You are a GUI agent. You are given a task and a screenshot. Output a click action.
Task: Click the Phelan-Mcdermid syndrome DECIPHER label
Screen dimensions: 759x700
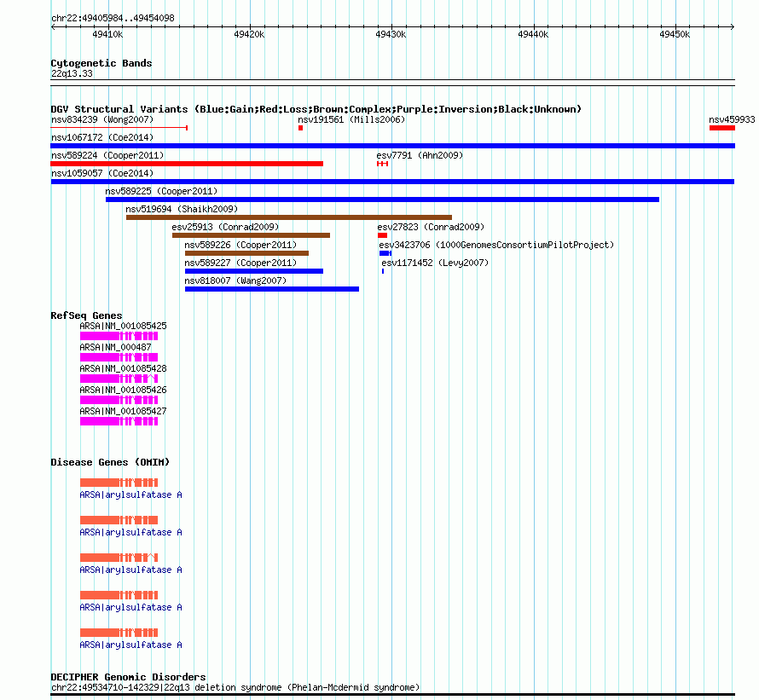coord(235,687)
